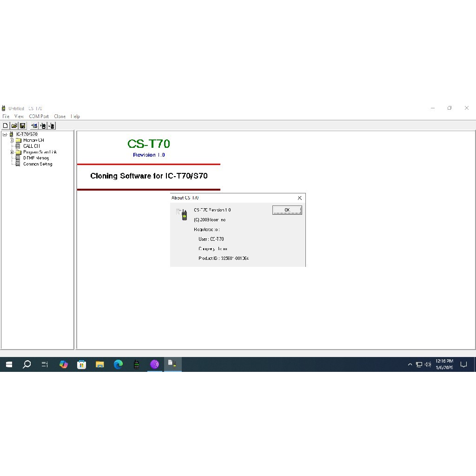Click the read from transceiver toolbar icon
The height and width of the screenshot is (476, 476).
tap(43, 126)
